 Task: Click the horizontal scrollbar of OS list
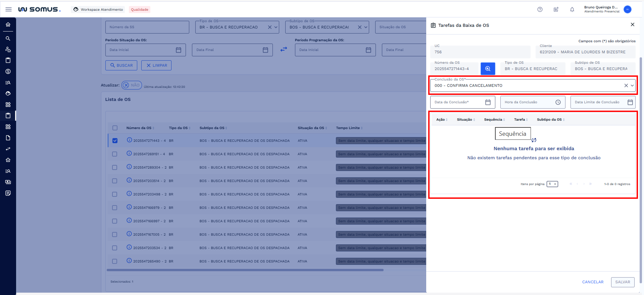(245, 270)
